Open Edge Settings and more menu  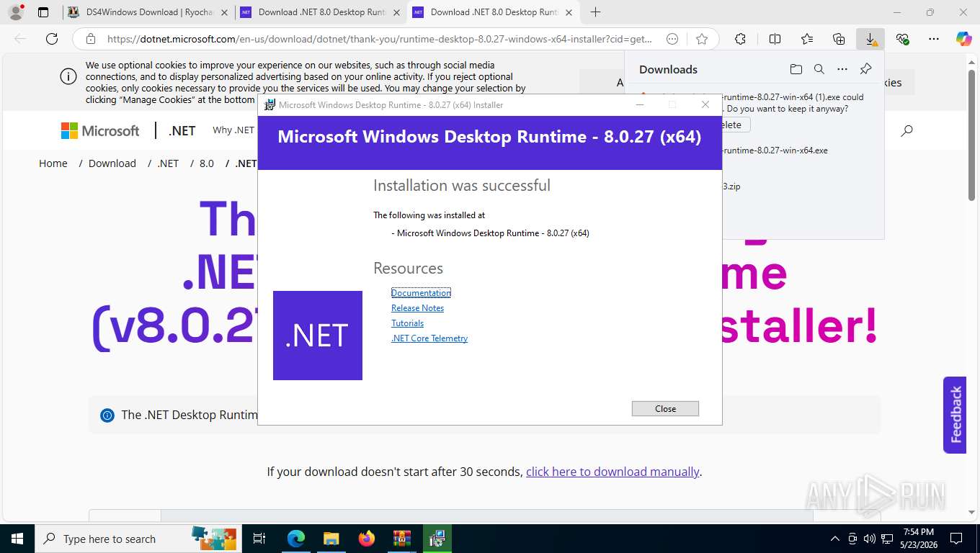pos(934,39)
